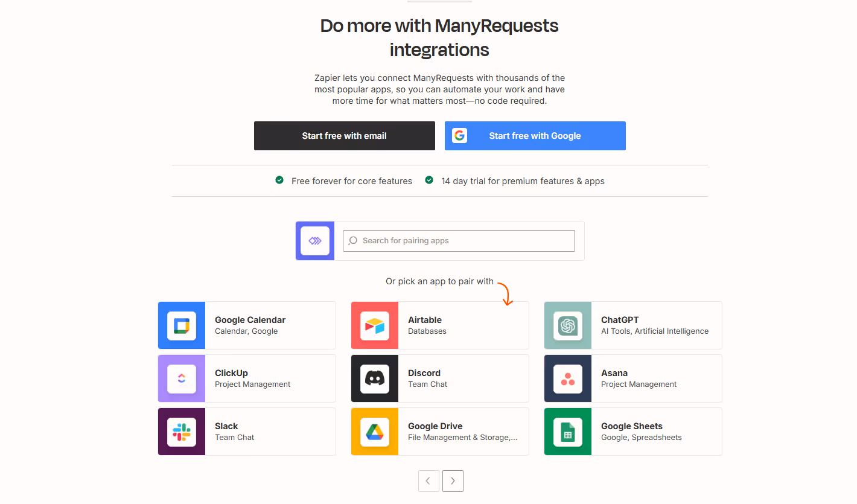This screenshot has width=857, height=504.
Task: Click the ChatGPT logo icon
Action: tap(568, 326)
